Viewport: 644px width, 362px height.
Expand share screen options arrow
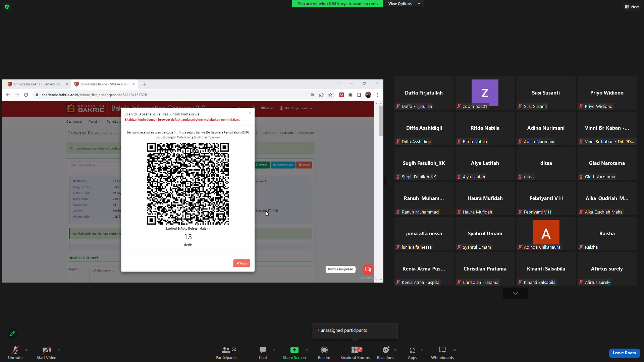pos(307,350)
